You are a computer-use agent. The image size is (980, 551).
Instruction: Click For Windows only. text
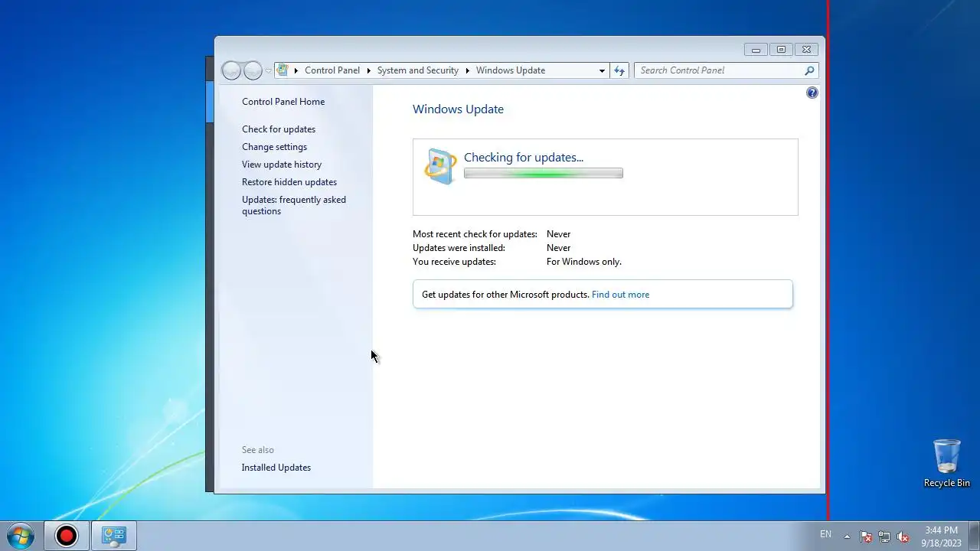[x=584, y=262]
